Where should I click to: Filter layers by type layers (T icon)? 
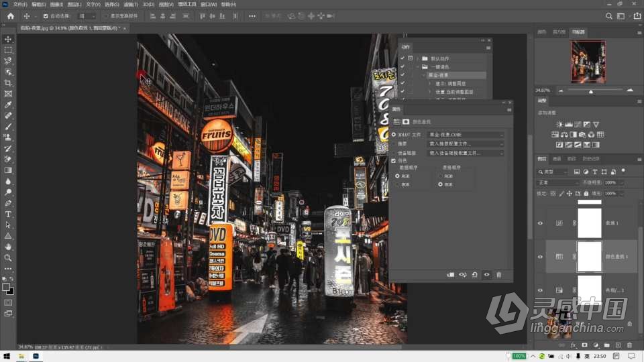(x=595, y=172)
